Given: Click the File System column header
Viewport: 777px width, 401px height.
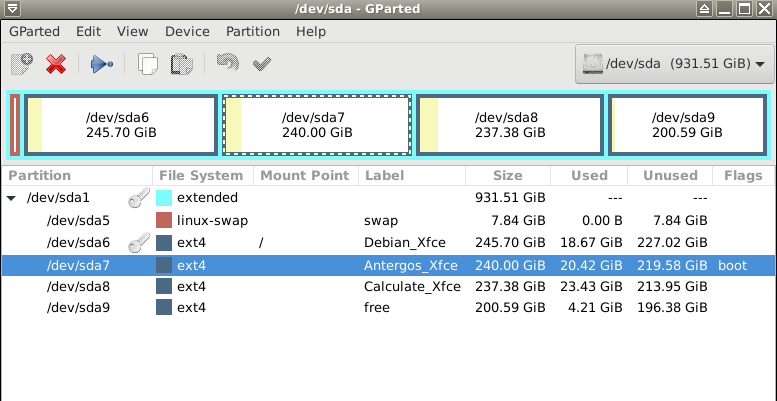Looking at the screenshot, I should 203,175.
